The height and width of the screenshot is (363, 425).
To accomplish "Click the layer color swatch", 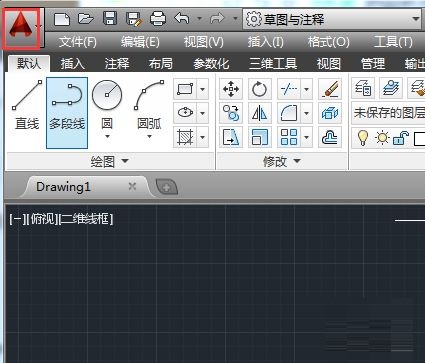I will [419, 138].
